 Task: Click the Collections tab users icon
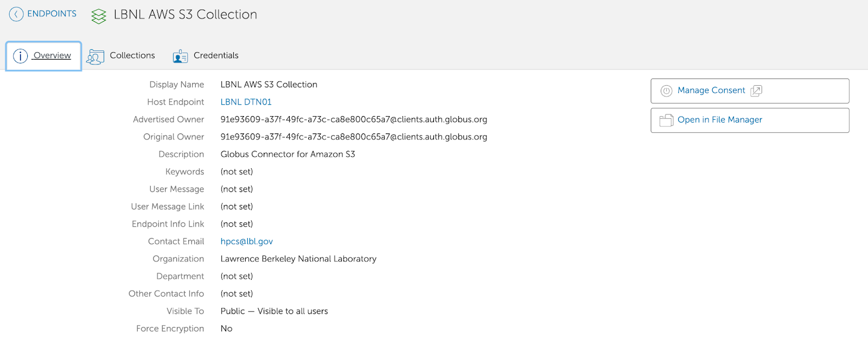[x=95, y=56]
